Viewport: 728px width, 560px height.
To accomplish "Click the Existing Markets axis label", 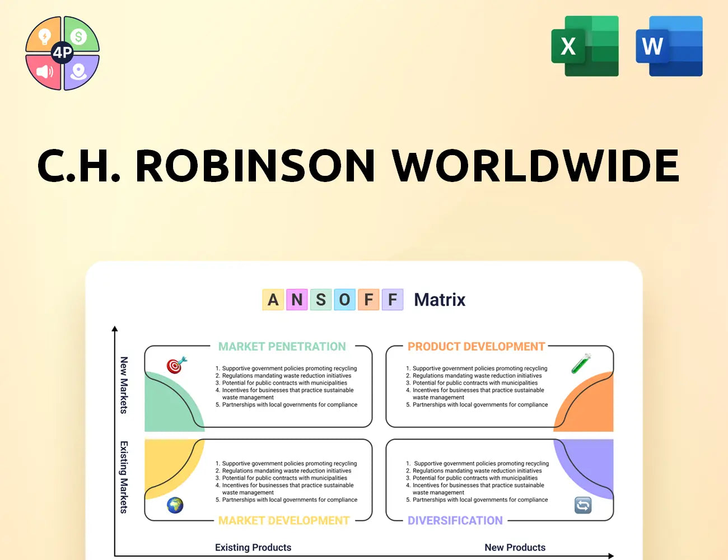I will coord(124,477).
